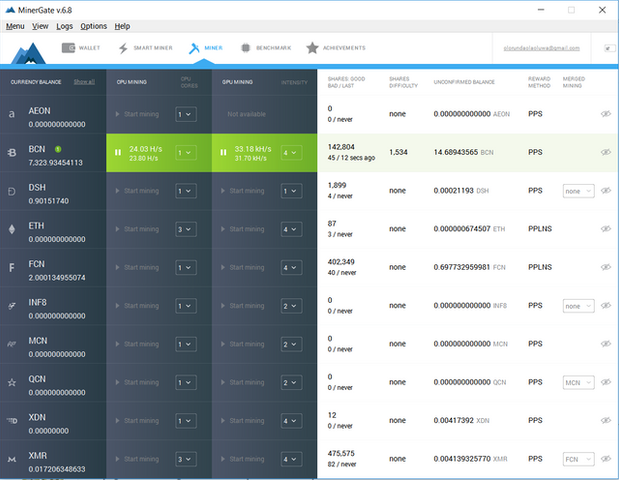Image resolution: width=619 pixels, height=480 pixels.
Task: Click BCN unconfirmed balance 14.68943565
Action: pyautogui.click(x=456, y=152)
